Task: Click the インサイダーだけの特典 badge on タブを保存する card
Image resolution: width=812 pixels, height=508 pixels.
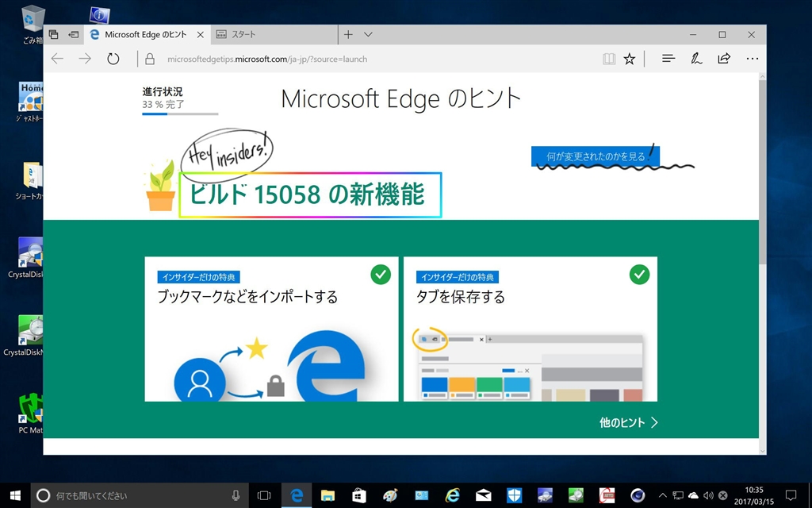Action: (x=458, y=277)
